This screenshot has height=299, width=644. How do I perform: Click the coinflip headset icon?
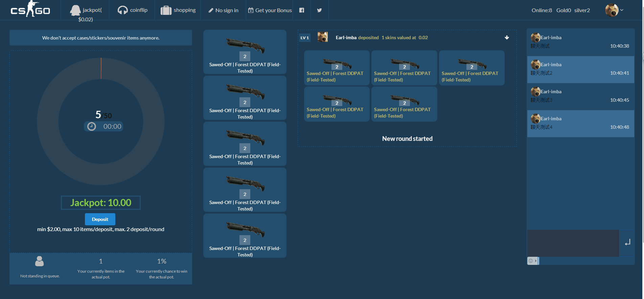point(122,10)
